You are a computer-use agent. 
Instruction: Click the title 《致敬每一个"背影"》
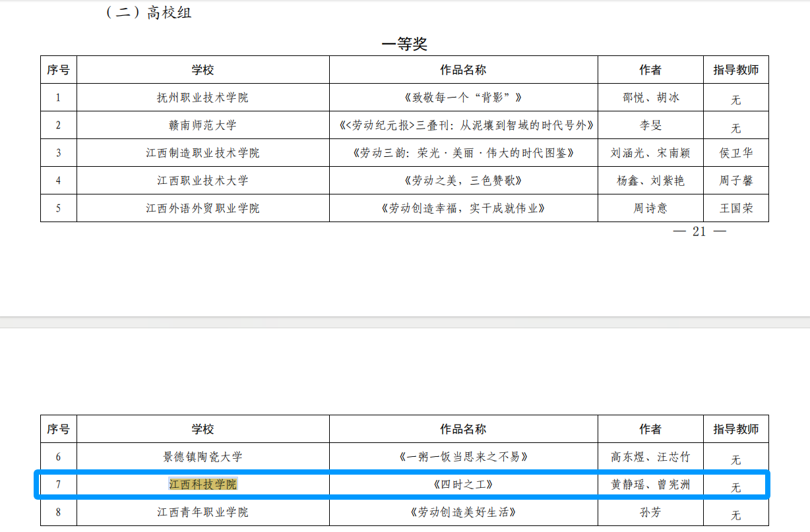tap(463, 98)
